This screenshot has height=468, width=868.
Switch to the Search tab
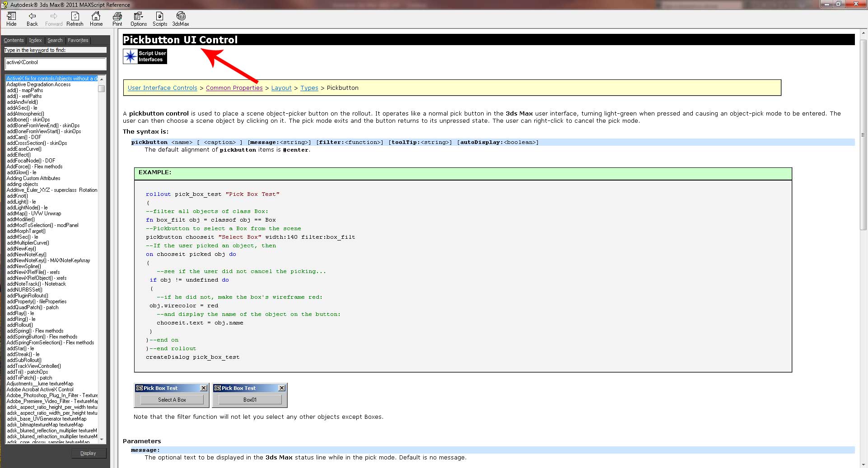[55, 40]
